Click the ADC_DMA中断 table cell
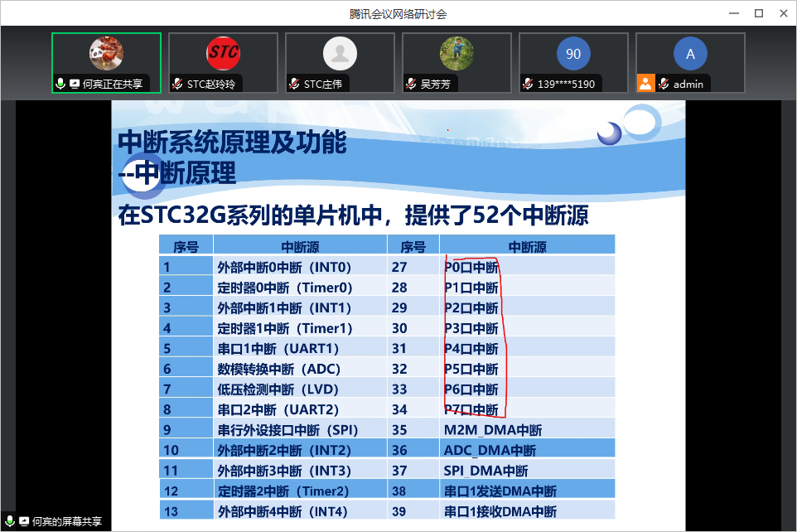This screenshot has height=532, width=797. click(527, 450)
